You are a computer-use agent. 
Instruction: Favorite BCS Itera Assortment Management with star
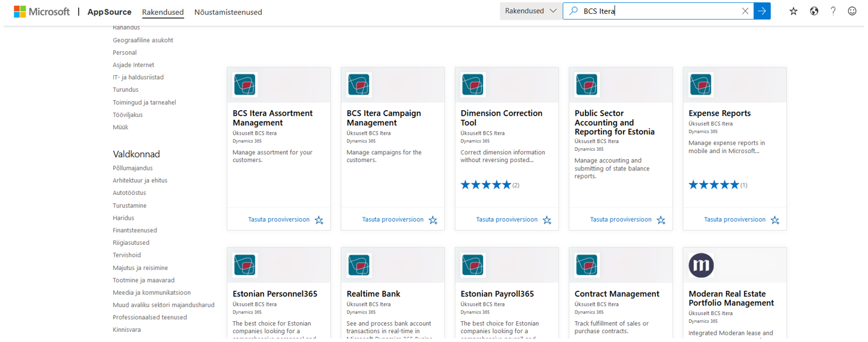click(319, 220)
